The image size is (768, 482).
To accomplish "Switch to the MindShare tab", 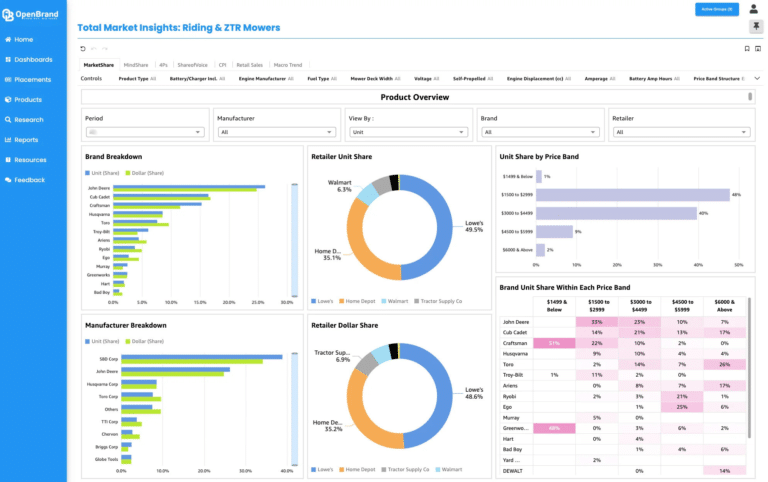I will pyautogui.click(x=136, y=65).
